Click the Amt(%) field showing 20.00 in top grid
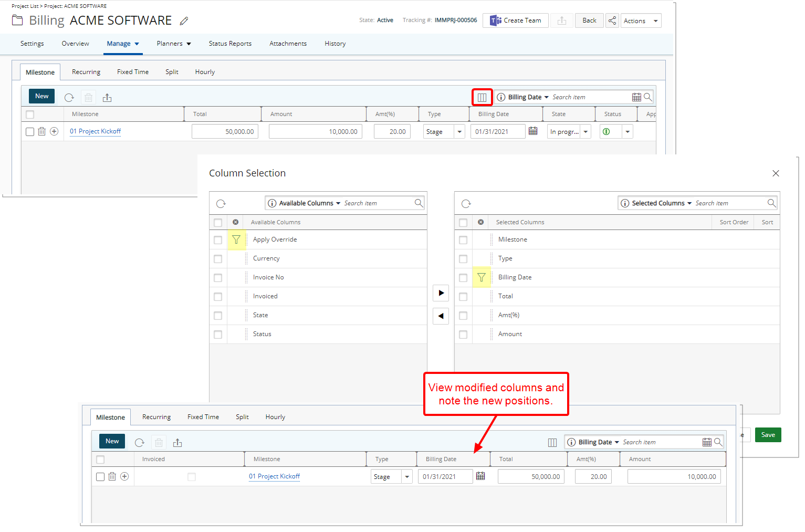This screenshot has height=532, width=805. click(392, 132)
